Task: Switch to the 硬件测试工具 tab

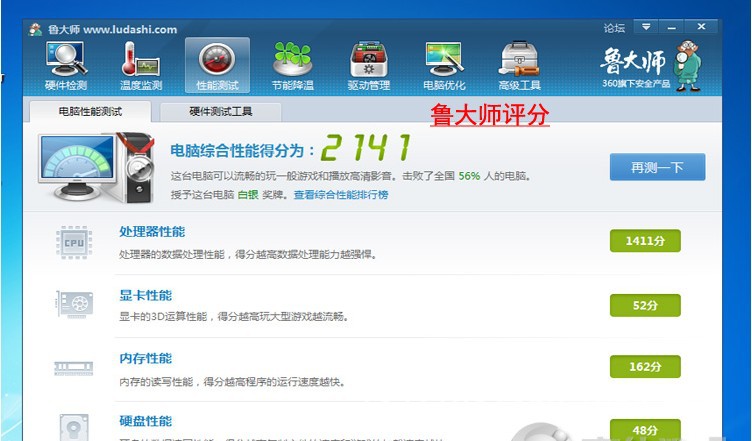Action: pyautogui.click(x=220, y=112)
